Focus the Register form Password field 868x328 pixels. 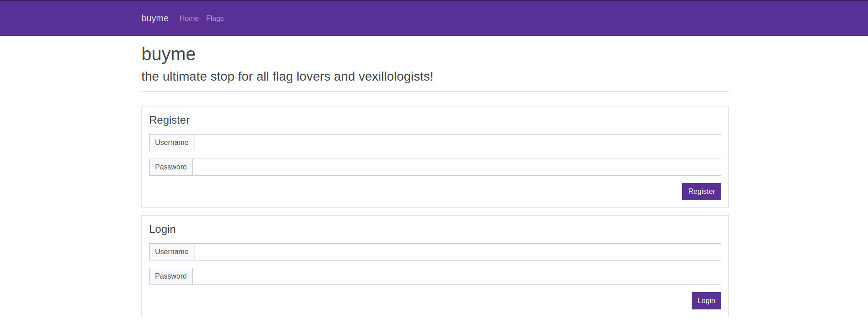click(x=456, y=167)
